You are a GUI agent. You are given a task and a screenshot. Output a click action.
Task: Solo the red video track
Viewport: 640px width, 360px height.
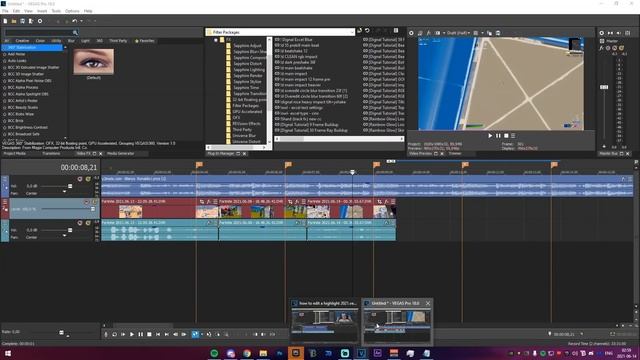pyautogui.click(x=94, y=202)
